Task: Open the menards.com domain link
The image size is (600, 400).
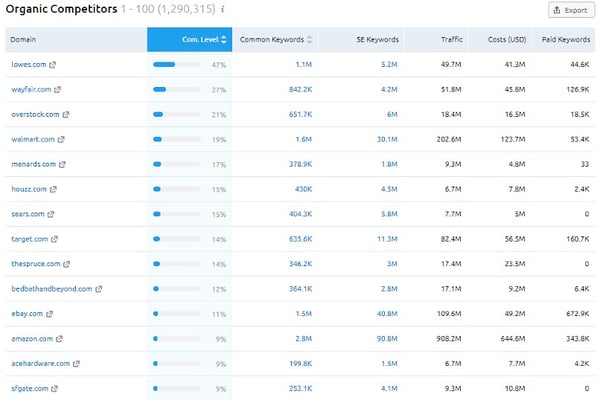Action: pos(34,164)
